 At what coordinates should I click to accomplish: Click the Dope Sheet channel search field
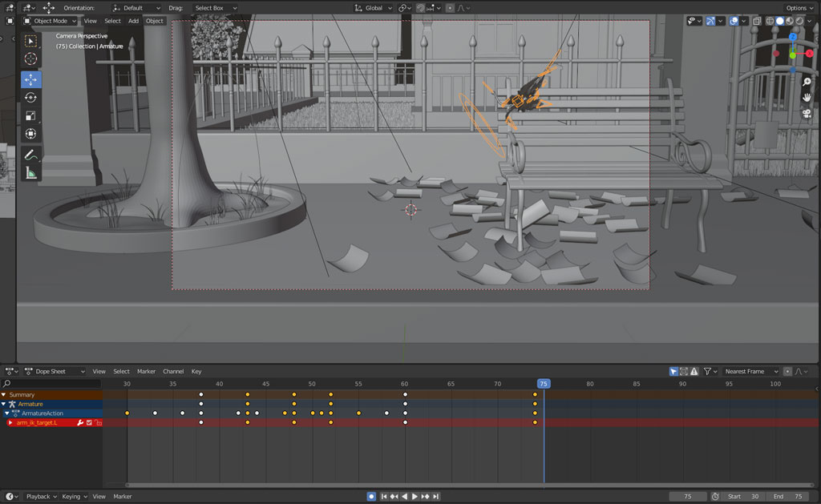pos(51,384)
